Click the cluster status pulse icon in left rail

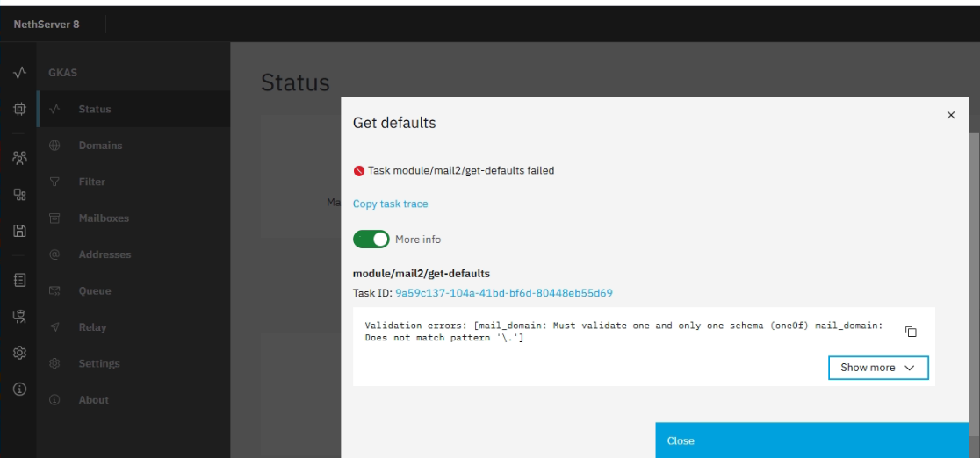coord(19,73)
